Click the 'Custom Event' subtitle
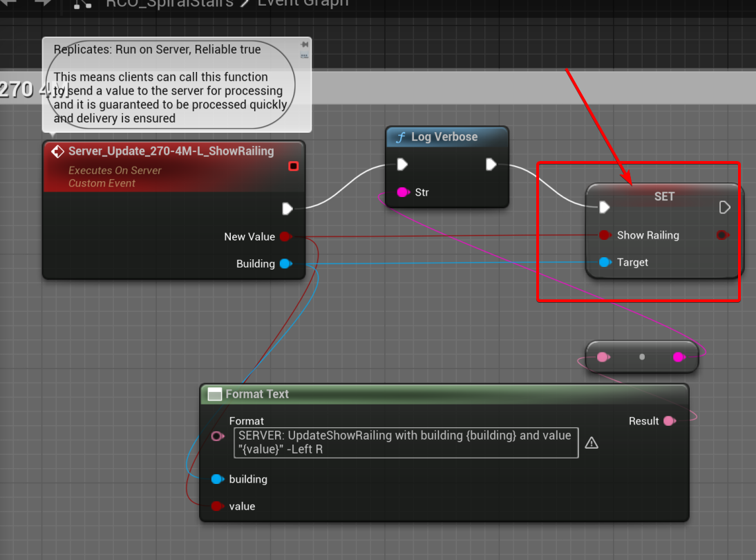This screenshot has height=560, width=756. click(x=102, y=183)
